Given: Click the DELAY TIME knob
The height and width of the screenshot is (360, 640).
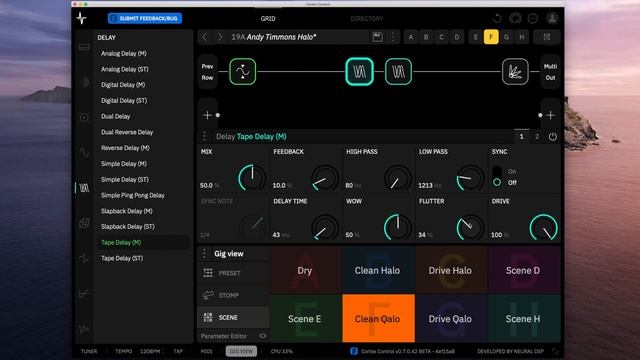Looking at the screenshot, I should pyautogui.click(x=325, y=227).
